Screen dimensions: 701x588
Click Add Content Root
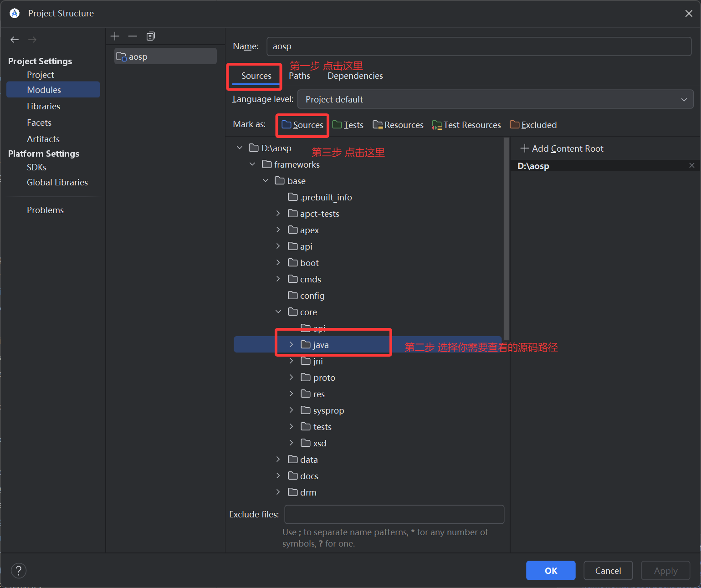[562, 148]
